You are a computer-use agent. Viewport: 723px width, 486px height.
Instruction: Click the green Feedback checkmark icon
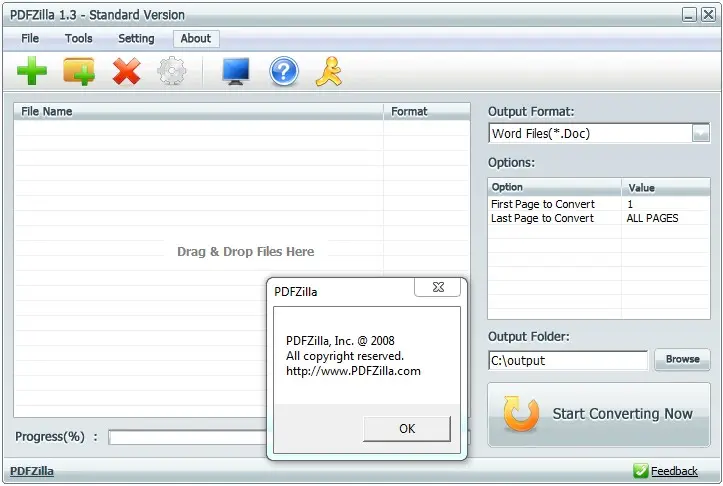[640, 471]
